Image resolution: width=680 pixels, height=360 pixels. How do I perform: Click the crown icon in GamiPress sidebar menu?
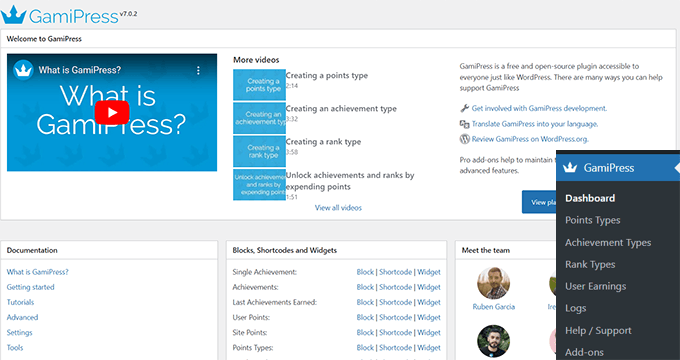[570, 168]
